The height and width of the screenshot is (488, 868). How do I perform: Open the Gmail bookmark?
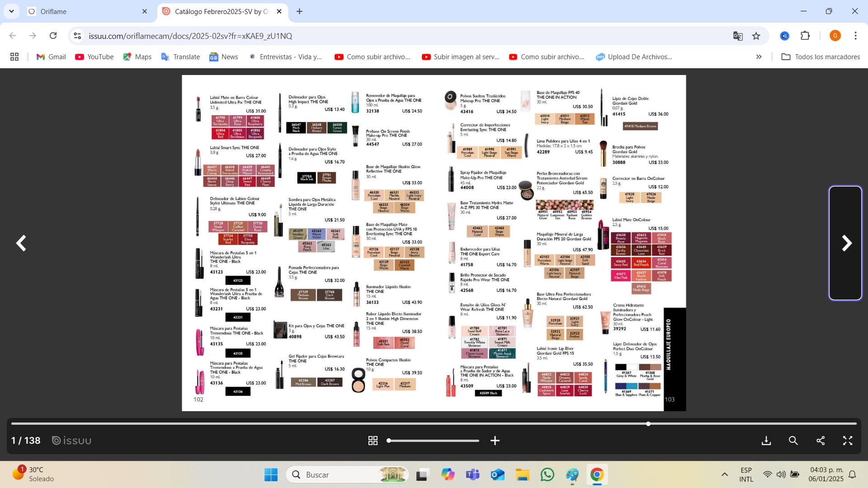coord(51,56)
